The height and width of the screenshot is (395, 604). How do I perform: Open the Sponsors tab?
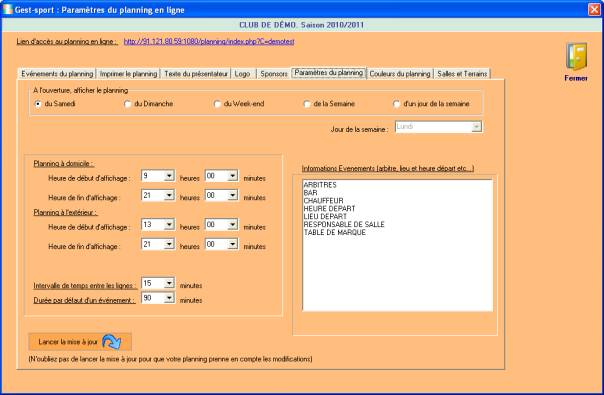coord(273,74)
